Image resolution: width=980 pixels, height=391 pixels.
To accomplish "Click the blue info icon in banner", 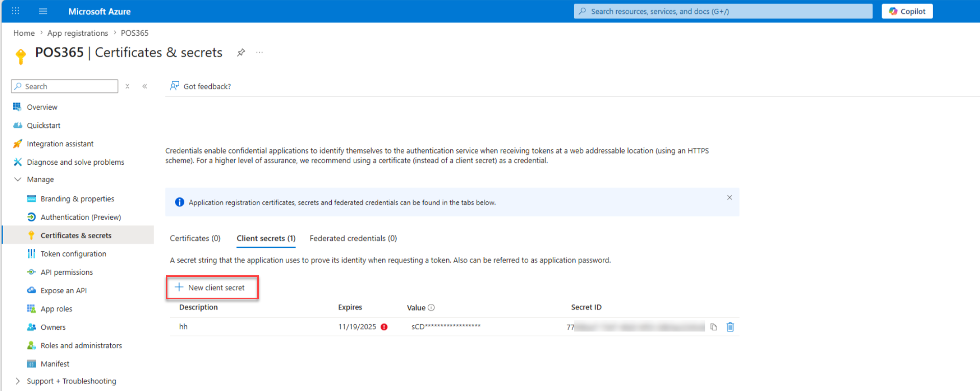I will [x=180, y=202].
